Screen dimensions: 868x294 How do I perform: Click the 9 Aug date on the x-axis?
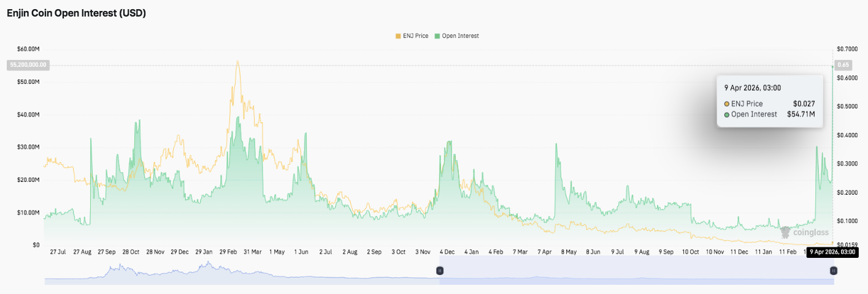pos(642,252)
